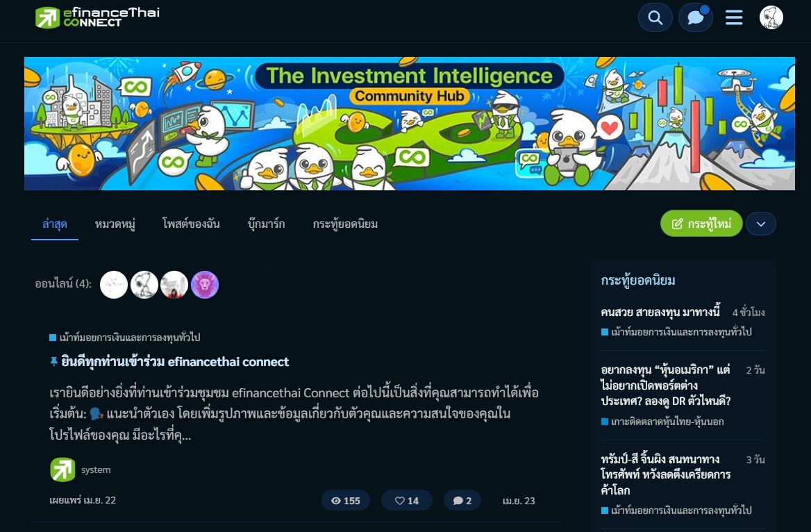
Task: Click the กระทู้ใหม่ new topic button
Action: point(701,224)
